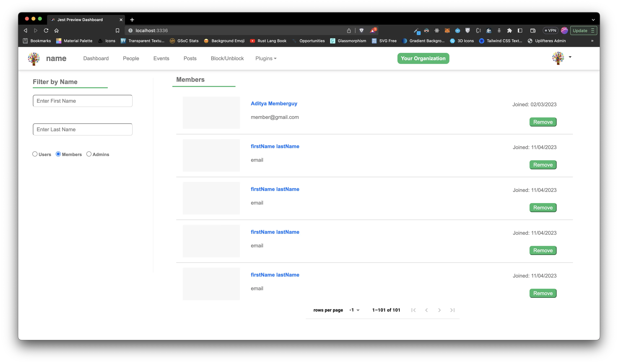Click the People navigation icon
This screenshot has width=618, height=364.
131,58
